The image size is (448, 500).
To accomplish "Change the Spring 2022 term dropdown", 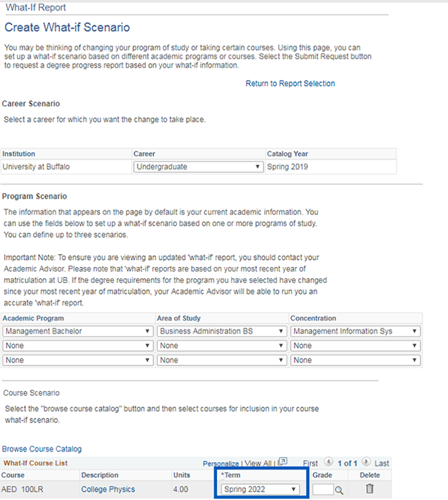I will (x=260, y=489).
